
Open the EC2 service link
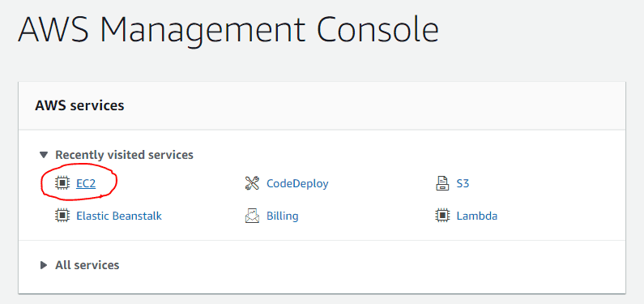[86, 183]
